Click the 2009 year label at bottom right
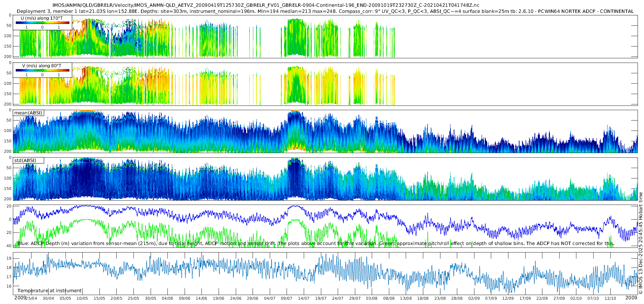This screenshot has width=644, height=304. coord(631,298)
